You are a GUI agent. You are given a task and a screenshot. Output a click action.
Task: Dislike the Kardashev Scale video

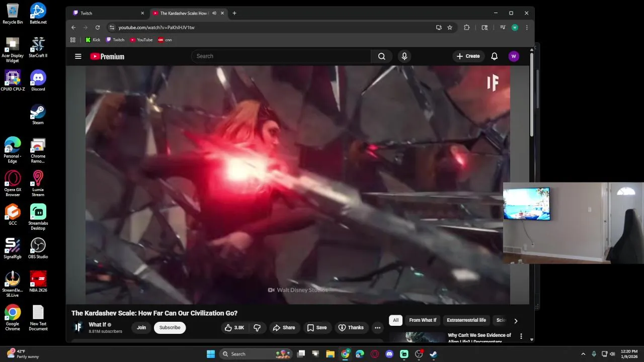[x=257, y=327]
